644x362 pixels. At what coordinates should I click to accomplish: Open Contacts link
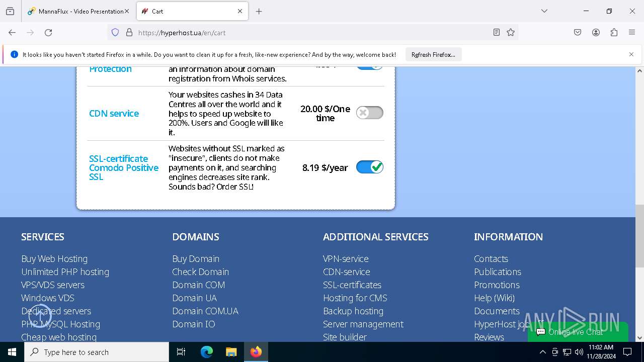click(491, 258)
